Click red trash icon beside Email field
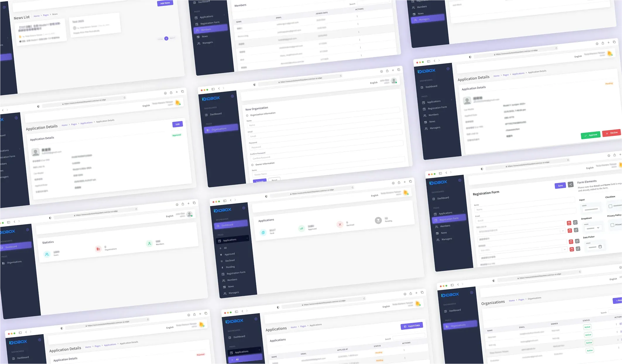 click(569, 223)
